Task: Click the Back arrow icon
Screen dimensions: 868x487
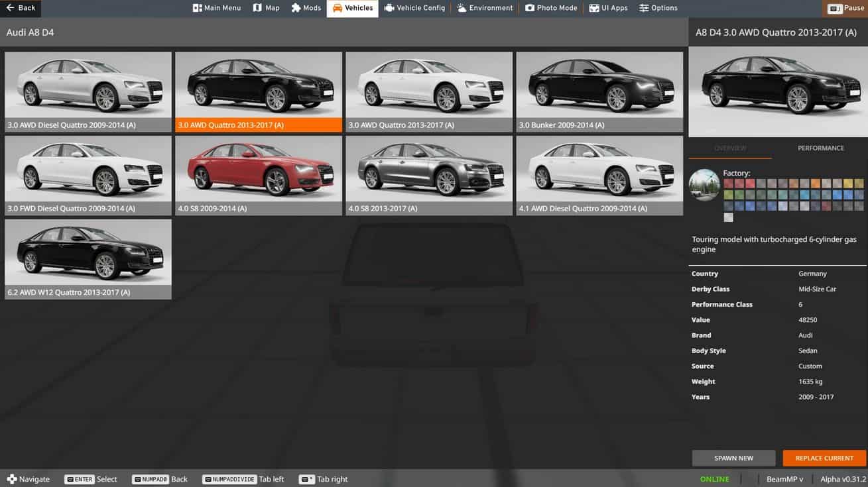Action: click(x=10, y=8)
